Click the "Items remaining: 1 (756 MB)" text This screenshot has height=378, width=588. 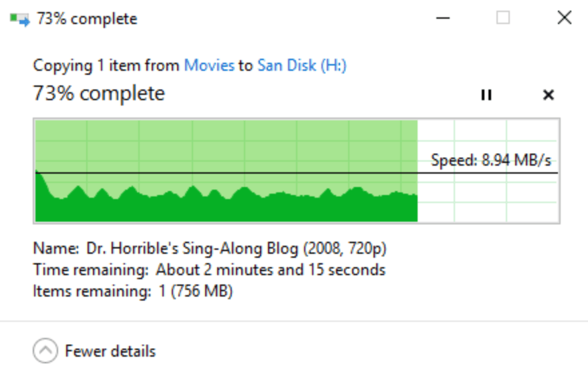[132, 291]
